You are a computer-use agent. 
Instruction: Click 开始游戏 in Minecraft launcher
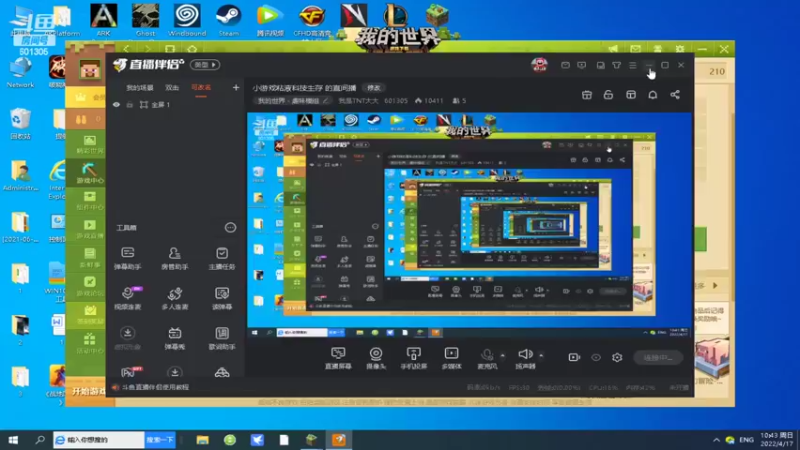(x=88, y=391)
